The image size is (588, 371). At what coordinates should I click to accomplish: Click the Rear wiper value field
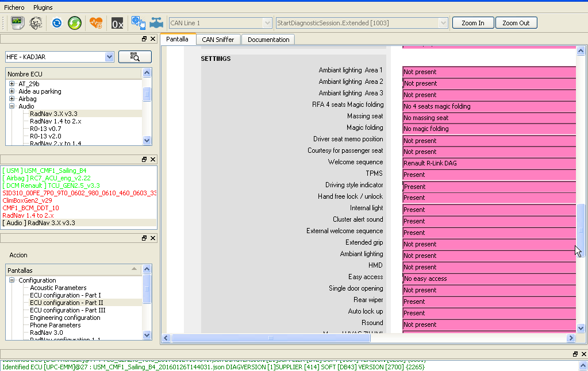click(x=489, y=302)
